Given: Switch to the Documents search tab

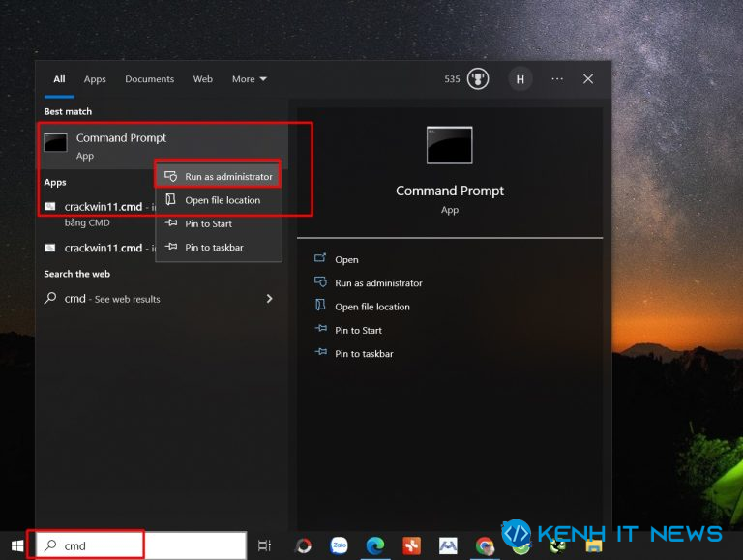Looking at the screenshot, I should pos(149,79).
